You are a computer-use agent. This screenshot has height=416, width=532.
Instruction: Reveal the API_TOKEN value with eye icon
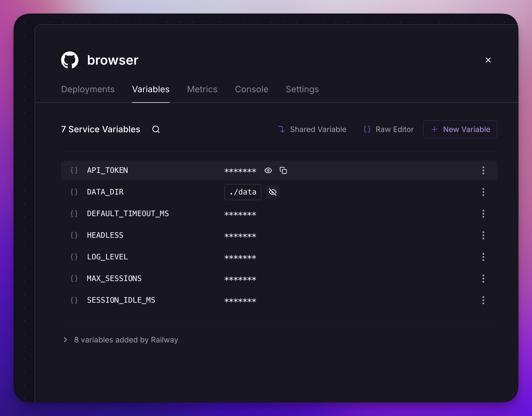click(268, 170)
